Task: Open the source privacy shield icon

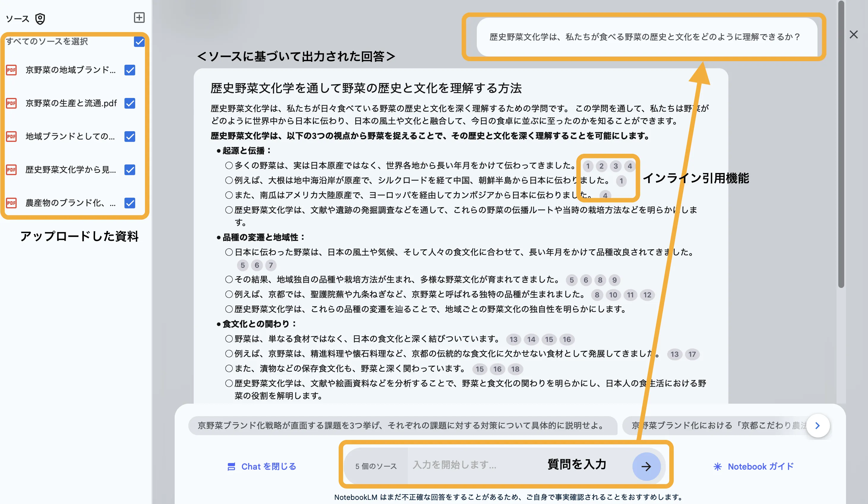Action: pos(40,19)
